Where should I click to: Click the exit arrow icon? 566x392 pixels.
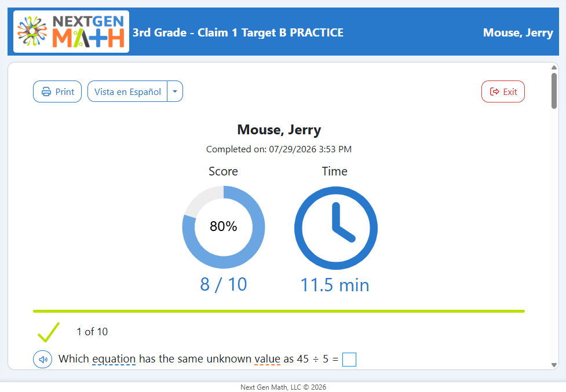(494, 91)
